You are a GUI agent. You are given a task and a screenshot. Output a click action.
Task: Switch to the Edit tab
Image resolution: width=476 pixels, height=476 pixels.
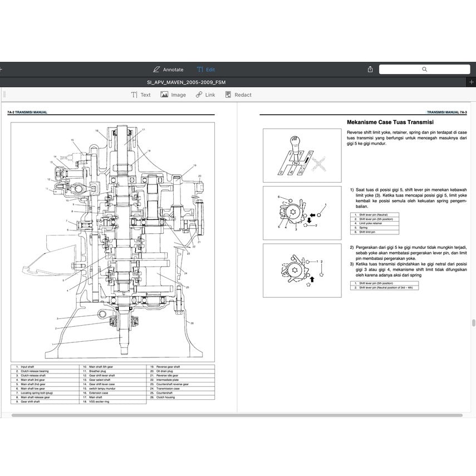(209, 69)
